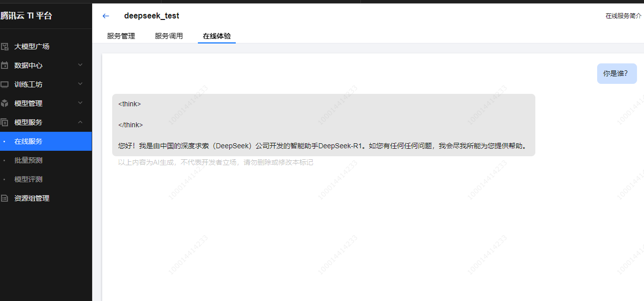
Task: Click the 你是谁? user message bubble
Action: point(617,73)
